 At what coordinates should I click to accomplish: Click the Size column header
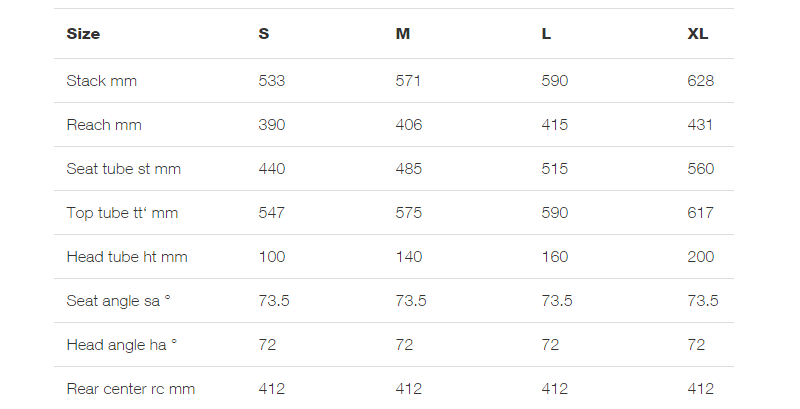83,34
